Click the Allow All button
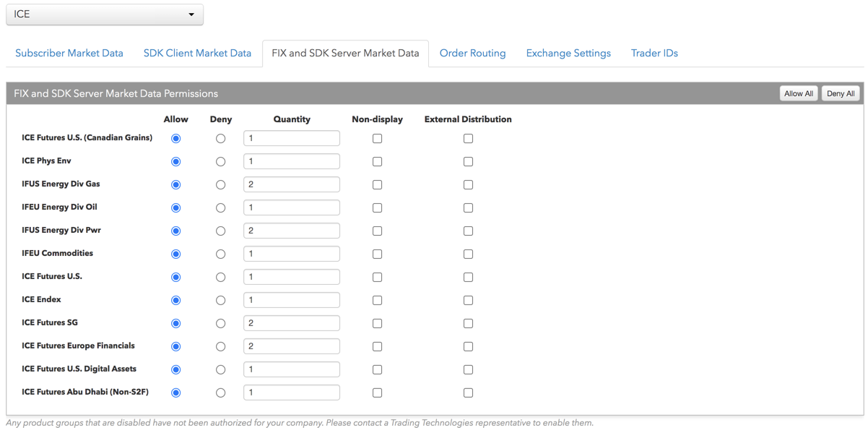Viewport: 868px width, 428px height. click(x=799, y=93)
